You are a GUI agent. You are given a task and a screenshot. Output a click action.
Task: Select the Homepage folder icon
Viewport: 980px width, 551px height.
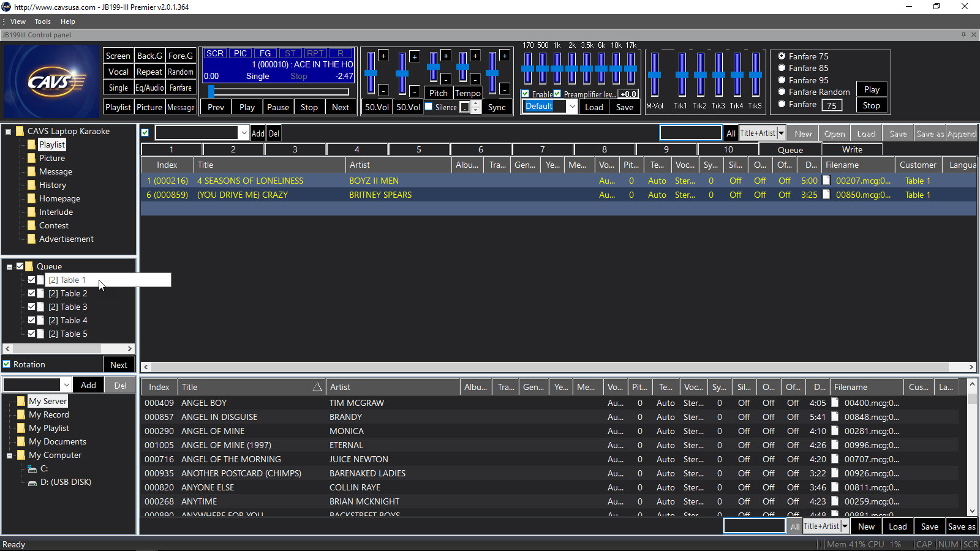[32, 198]
